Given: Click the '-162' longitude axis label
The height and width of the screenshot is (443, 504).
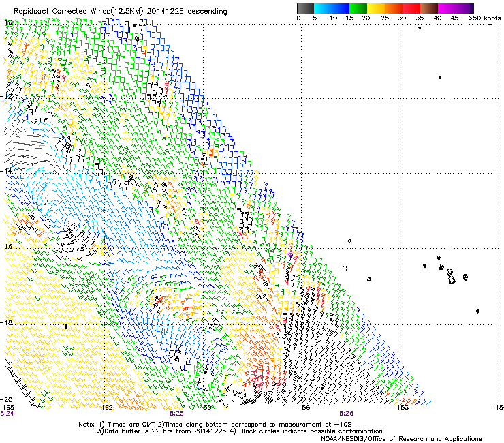Looking at the screenshot, I should [x=105, y=408].
